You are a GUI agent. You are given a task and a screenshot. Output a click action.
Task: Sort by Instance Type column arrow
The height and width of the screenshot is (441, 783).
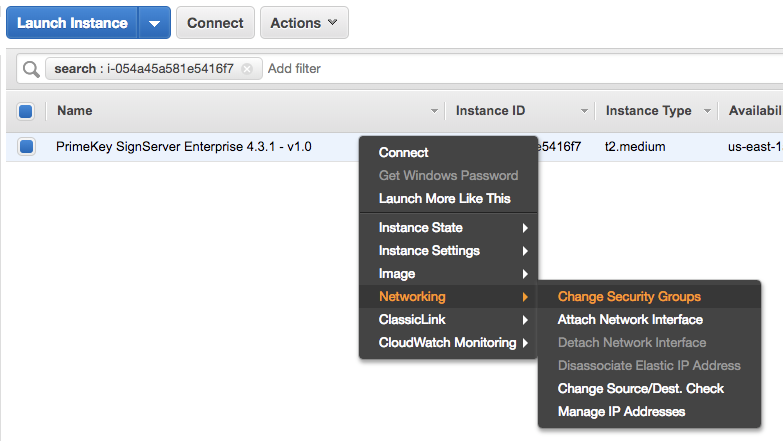coord(707,111)
